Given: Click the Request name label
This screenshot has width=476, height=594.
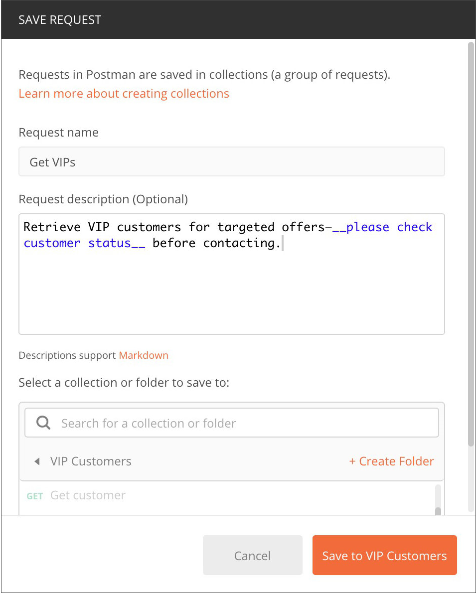Looking at the screenshot, I should pyautogui.click(x=58, y=133).
